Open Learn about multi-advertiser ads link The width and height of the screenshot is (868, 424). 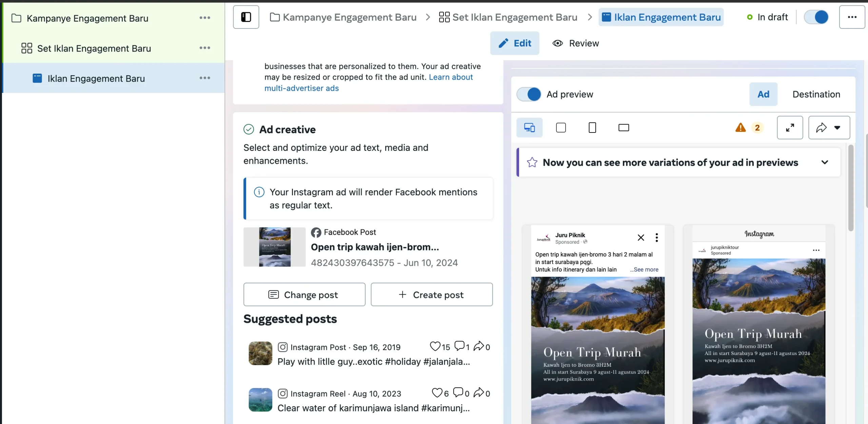[x=451, y=77]
